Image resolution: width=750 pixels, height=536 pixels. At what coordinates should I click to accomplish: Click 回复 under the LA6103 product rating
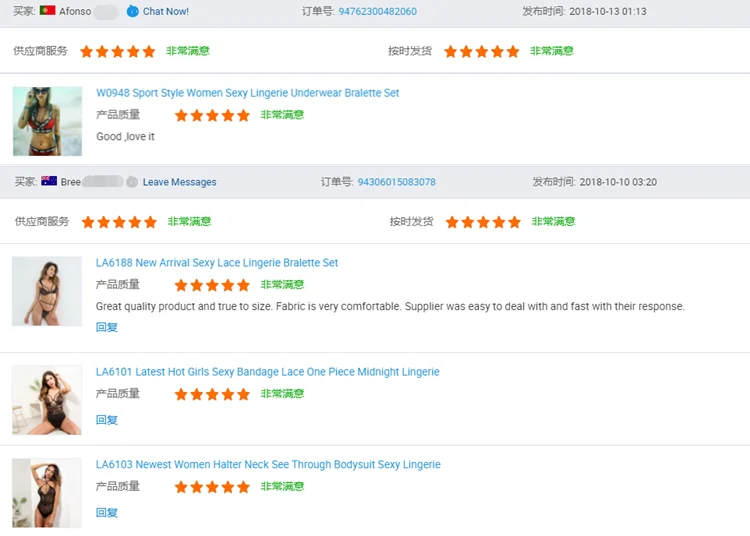(106, 513)
